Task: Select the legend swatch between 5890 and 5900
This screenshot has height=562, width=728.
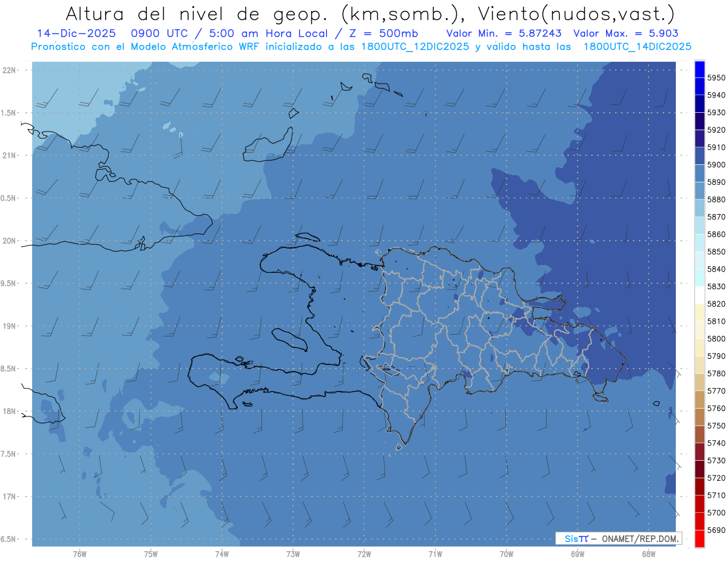Action: click(699, 173)
